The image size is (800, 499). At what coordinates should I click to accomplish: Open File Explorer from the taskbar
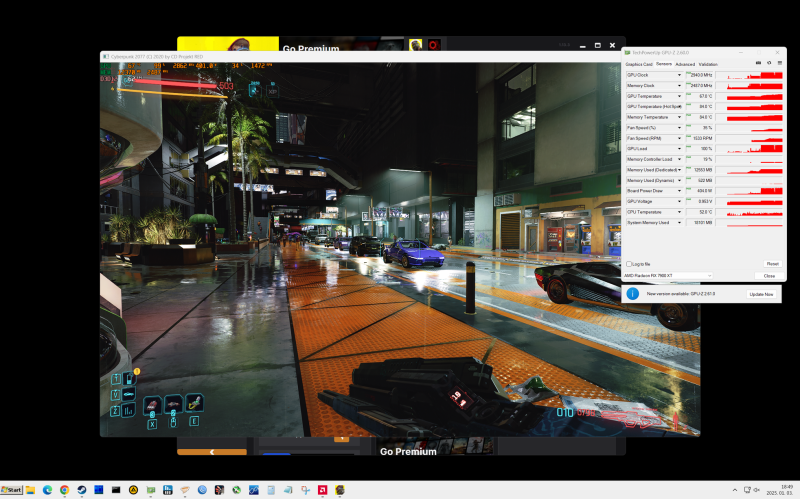[31, 490]
